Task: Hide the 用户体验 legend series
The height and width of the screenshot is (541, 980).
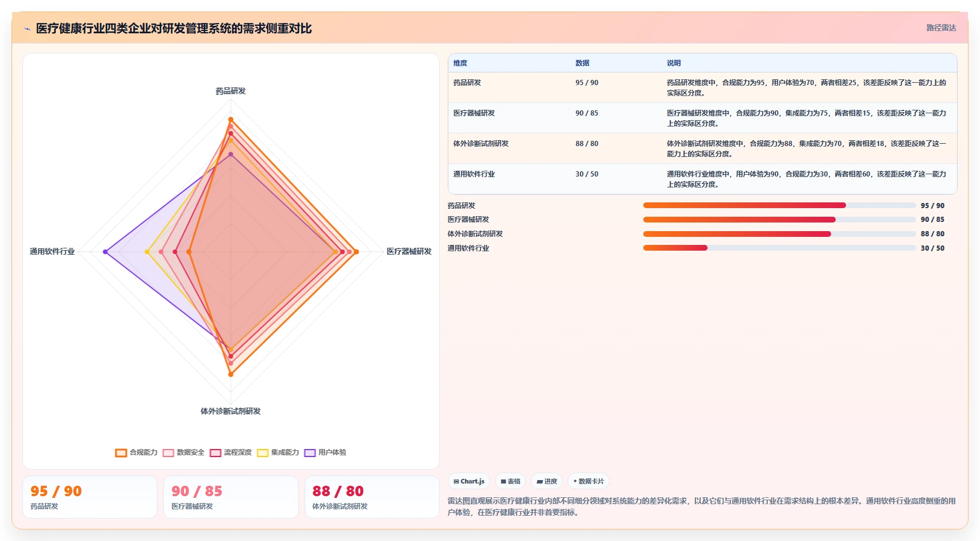Action: (x=325, y=452)
